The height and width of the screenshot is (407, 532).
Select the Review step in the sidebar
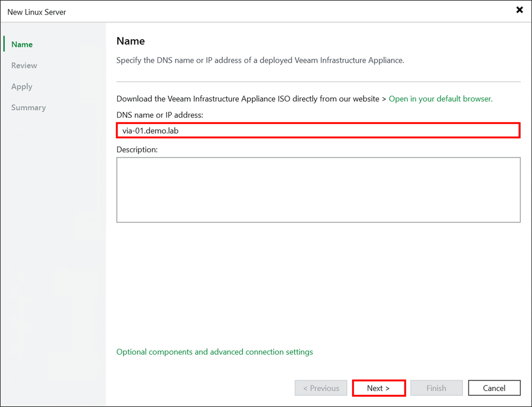24,65
